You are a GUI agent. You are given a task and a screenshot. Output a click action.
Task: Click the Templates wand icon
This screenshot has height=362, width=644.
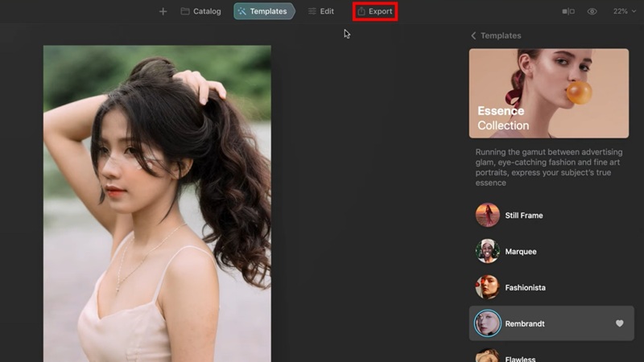point(244,11)
